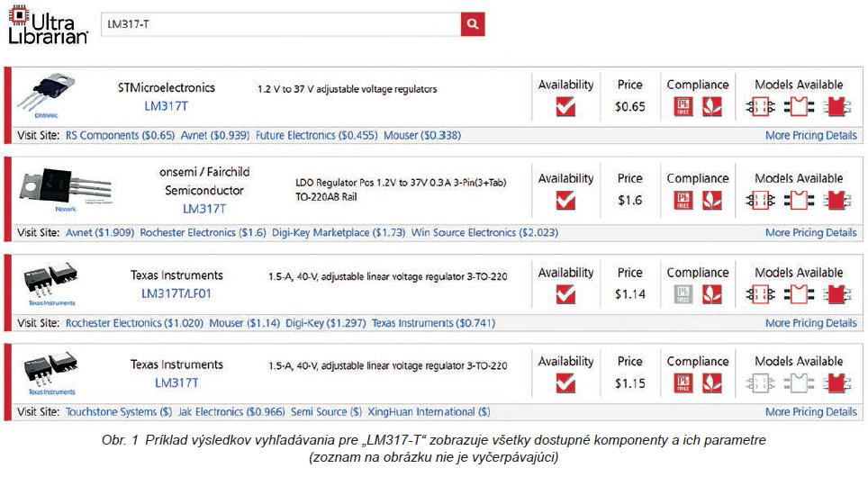
Task: Open More Pricing Details for LM317T/LF01 row
Action: pyautogui.click(x=811, y=322)
